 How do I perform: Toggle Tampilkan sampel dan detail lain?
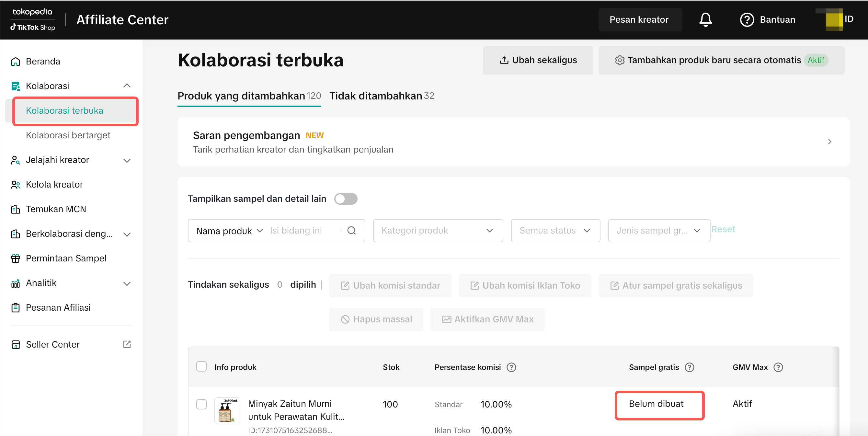[x=346, y=199]
